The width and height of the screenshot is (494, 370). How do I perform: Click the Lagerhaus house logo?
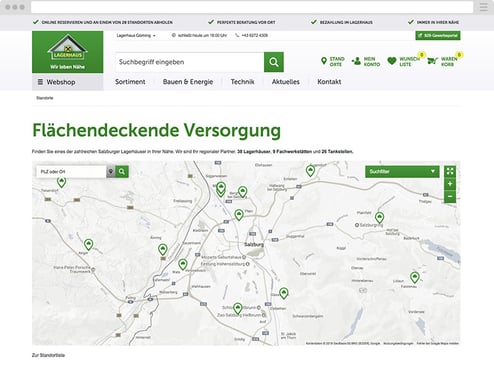[68, 52]
